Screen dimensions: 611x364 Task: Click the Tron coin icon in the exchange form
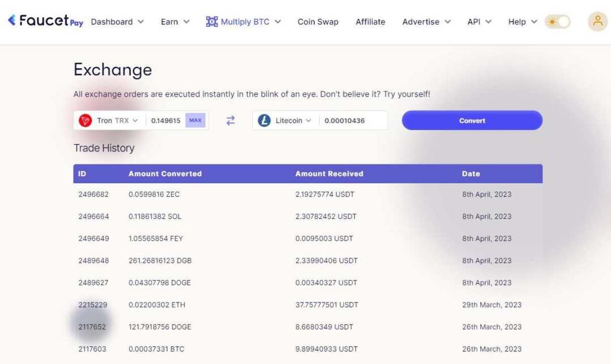coord(86,120)
